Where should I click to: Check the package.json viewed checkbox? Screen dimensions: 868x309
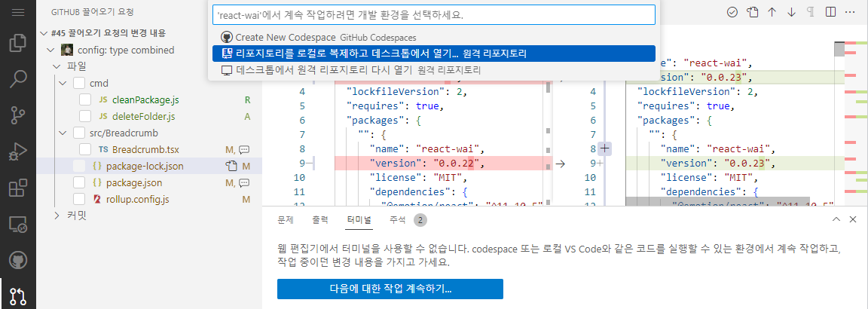pyautogui.click(x=79, y=182)
